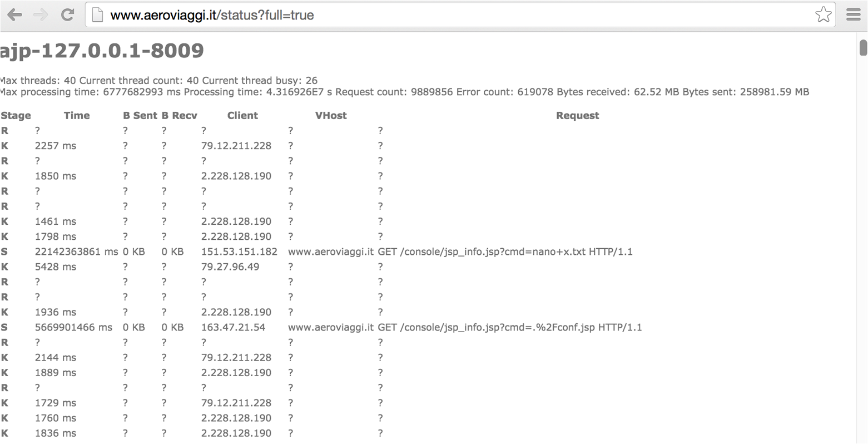Click the VHost column header
Viewport: 868px width, 444px height.
tap(331, 115)
